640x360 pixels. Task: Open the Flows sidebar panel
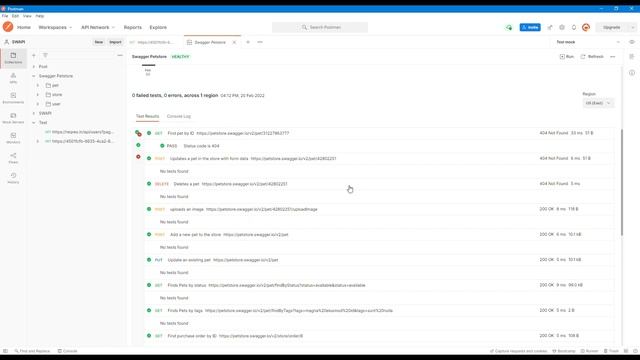point(13,158)
